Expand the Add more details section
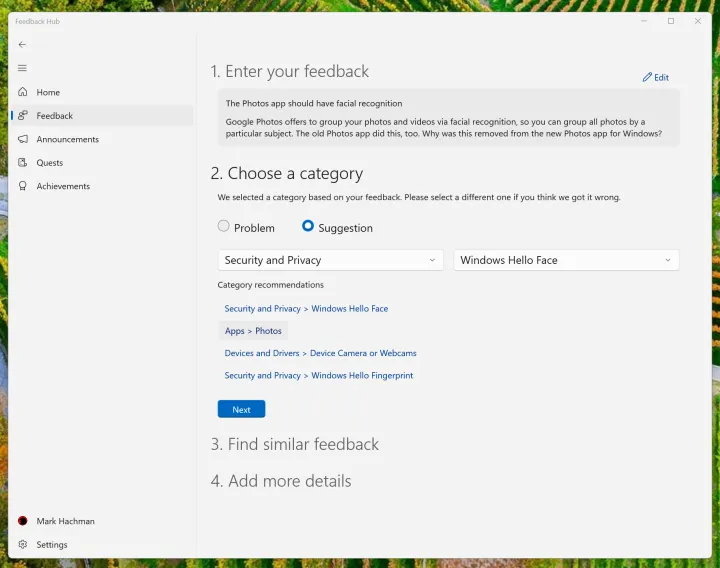The image size is (720, 568). point(281,481)
